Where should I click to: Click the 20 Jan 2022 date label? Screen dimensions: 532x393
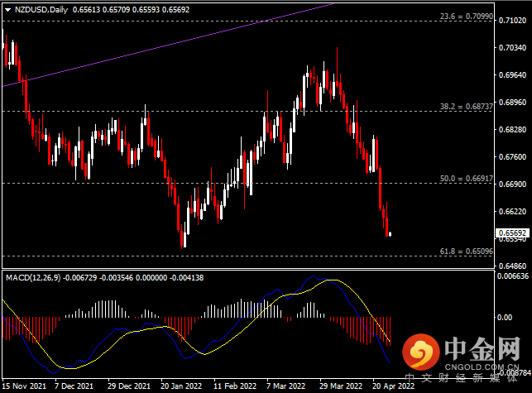pyautogui.click(x=181, y=386)
